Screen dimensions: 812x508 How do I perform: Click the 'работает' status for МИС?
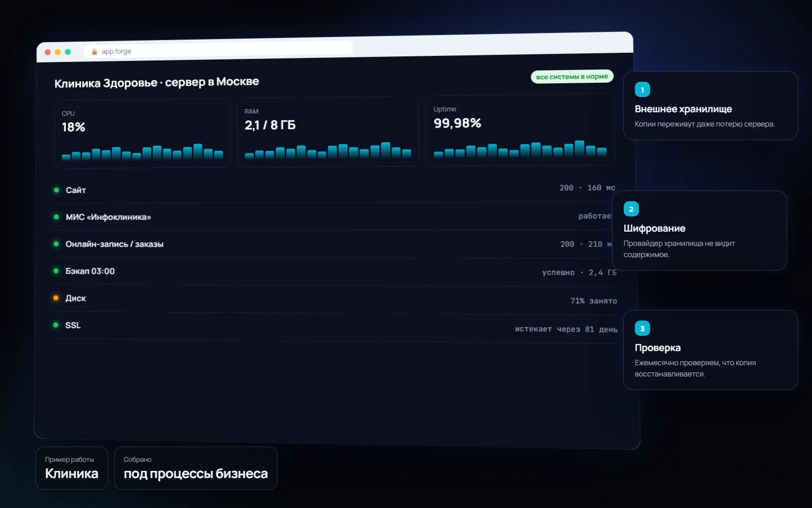(x=596, y=216)
